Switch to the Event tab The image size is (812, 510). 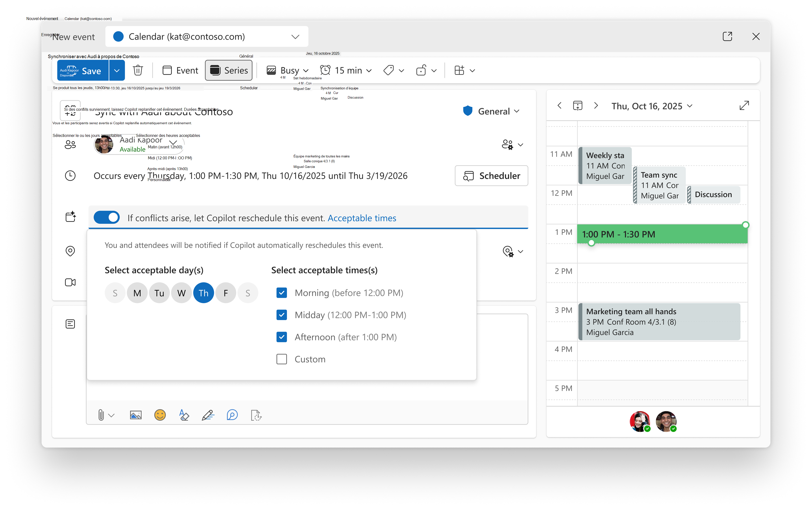[x=180, y=71]
